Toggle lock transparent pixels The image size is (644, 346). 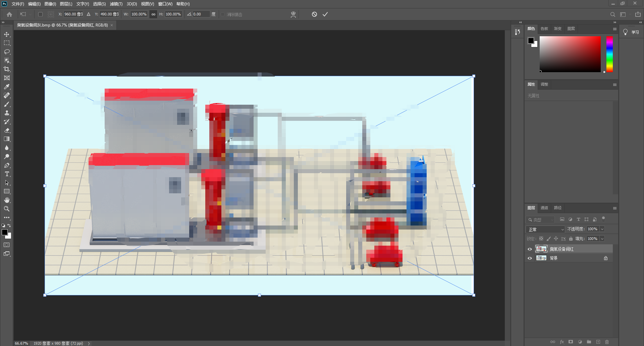pos(541,239)
